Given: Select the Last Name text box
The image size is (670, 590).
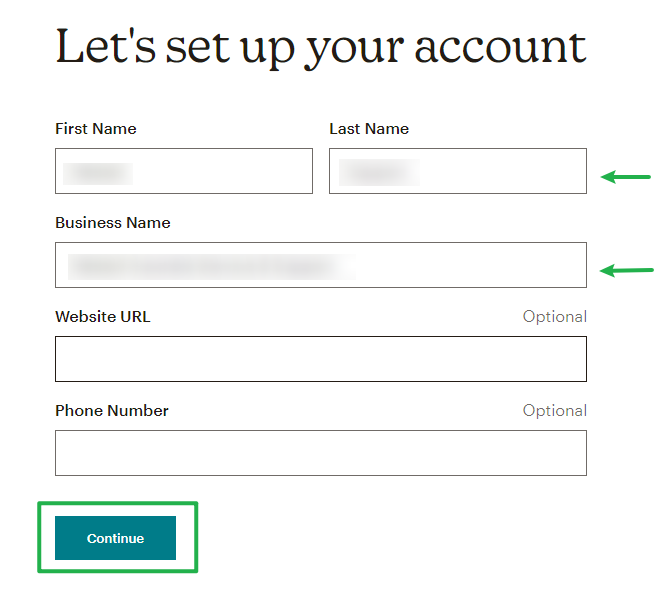Looking at the screenshot, I should click(x=458, y=171).
